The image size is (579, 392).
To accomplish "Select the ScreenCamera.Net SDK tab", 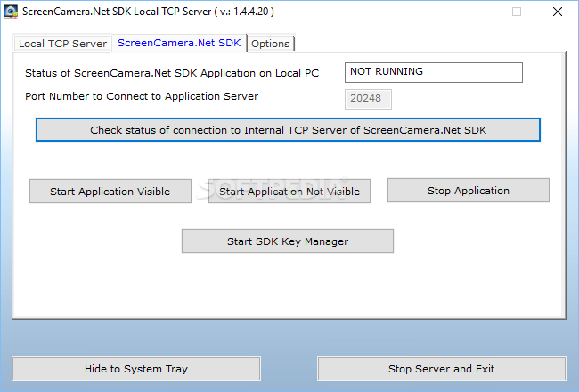I will [x=179, y=43].
